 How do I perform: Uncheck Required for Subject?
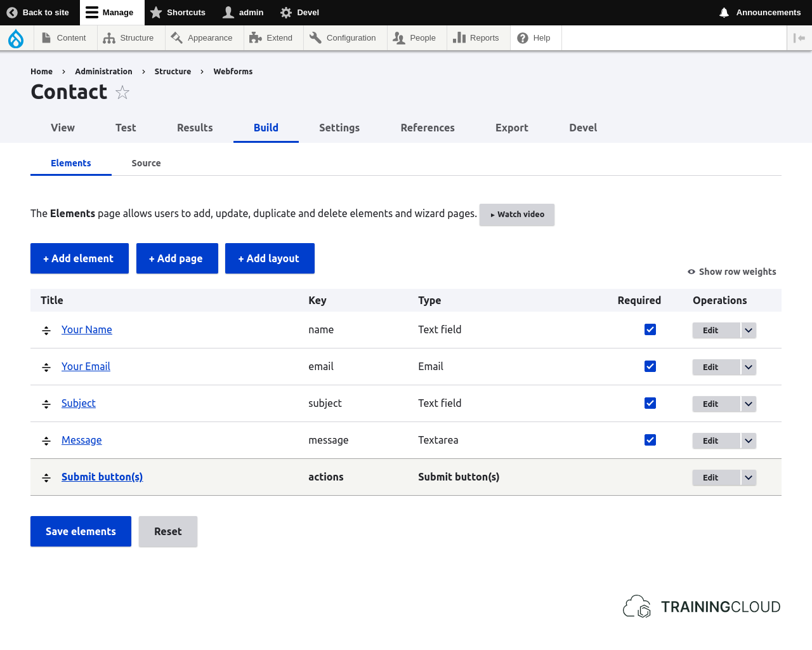click(650, 403)
